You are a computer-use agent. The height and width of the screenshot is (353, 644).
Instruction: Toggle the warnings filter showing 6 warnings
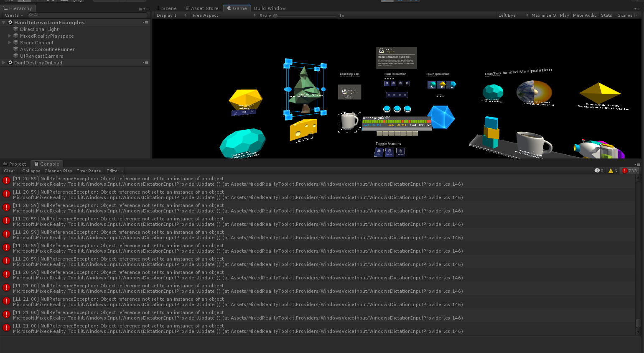612,171
